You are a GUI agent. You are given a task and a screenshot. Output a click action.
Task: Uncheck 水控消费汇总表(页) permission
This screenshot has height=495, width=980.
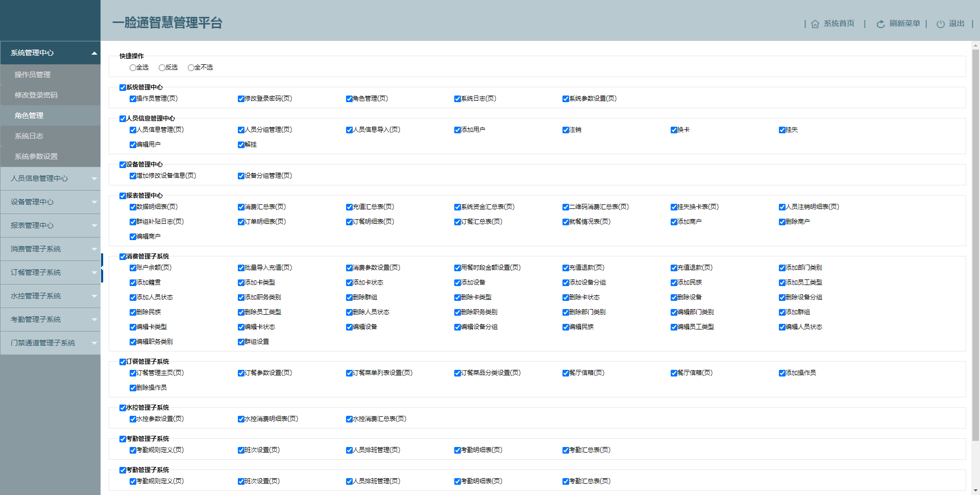pos(349,419)
